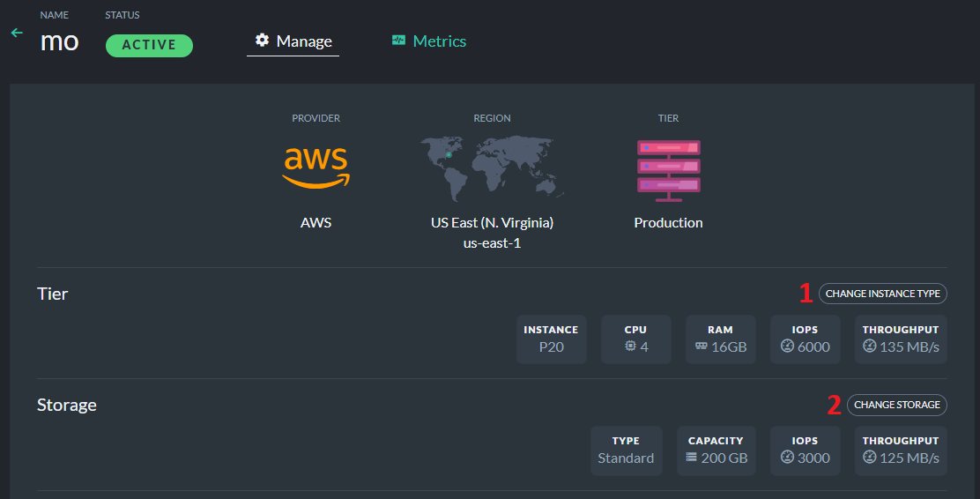980x499 pixels.
Task: Click the 'Storage' section heading
Action: coord(67,406)
